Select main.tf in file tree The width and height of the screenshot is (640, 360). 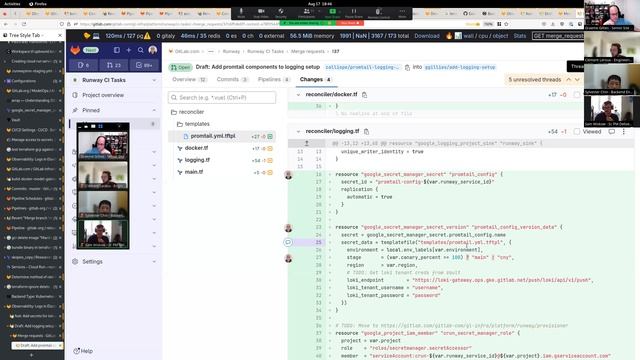click(x=222, y=172)
